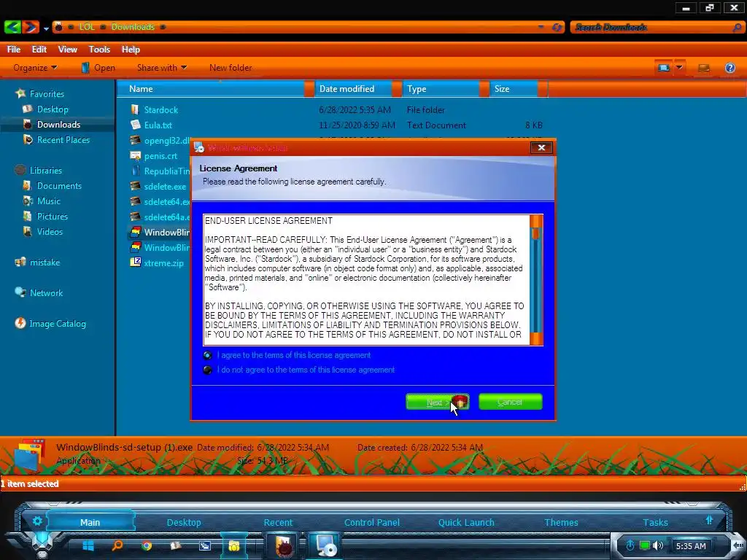Click the opengl32.dll file icon
The height and width of the screenshot is (560, 747).
point(135,140)
